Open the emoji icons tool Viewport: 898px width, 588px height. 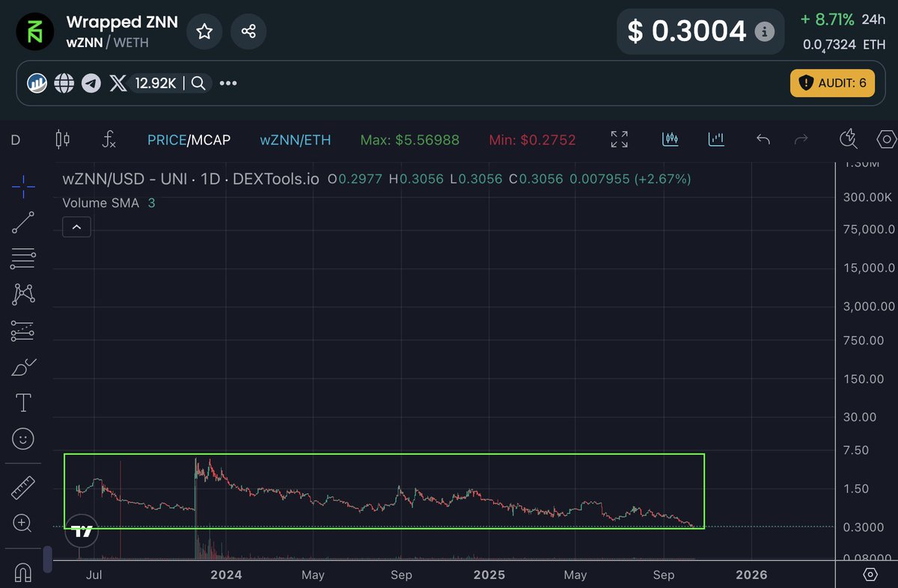pyautogui.click(x=23, y=439)
